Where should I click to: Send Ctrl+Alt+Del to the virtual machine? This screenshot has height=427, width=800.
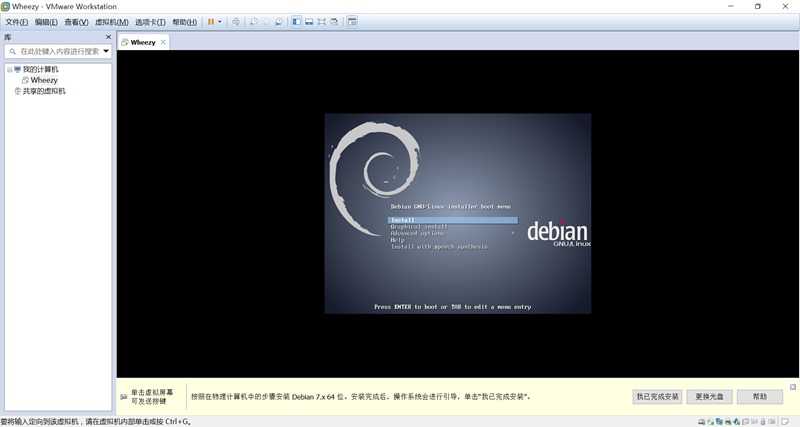click(x=236, y=22)
